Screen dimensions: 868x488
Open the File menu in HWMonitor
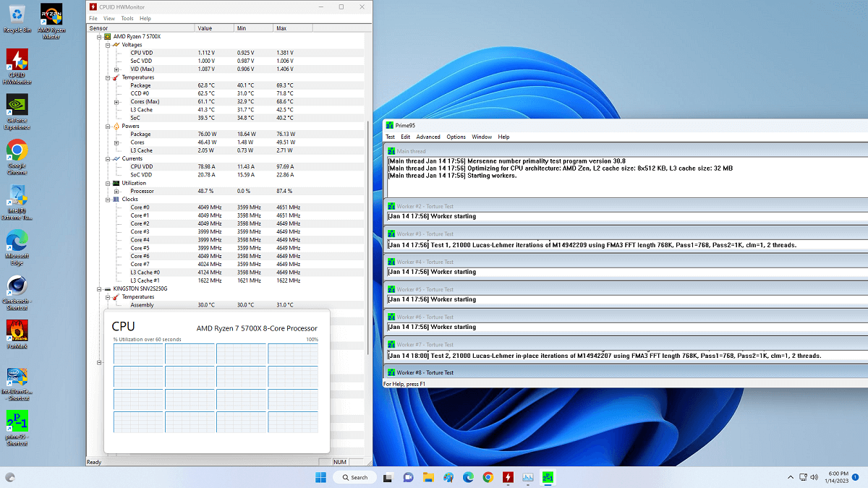[x=93, y=18]
